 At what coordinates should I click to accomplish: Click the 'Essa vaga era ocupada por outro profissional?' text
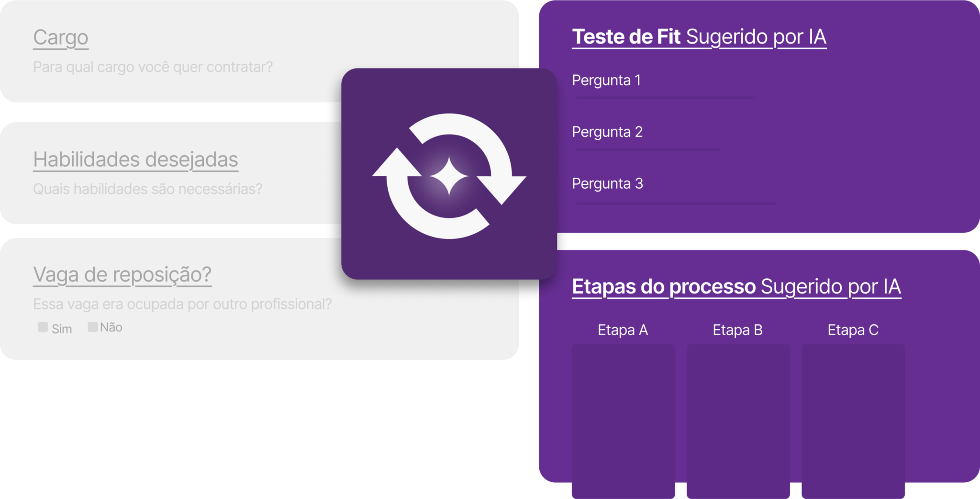tap(182, 304)
